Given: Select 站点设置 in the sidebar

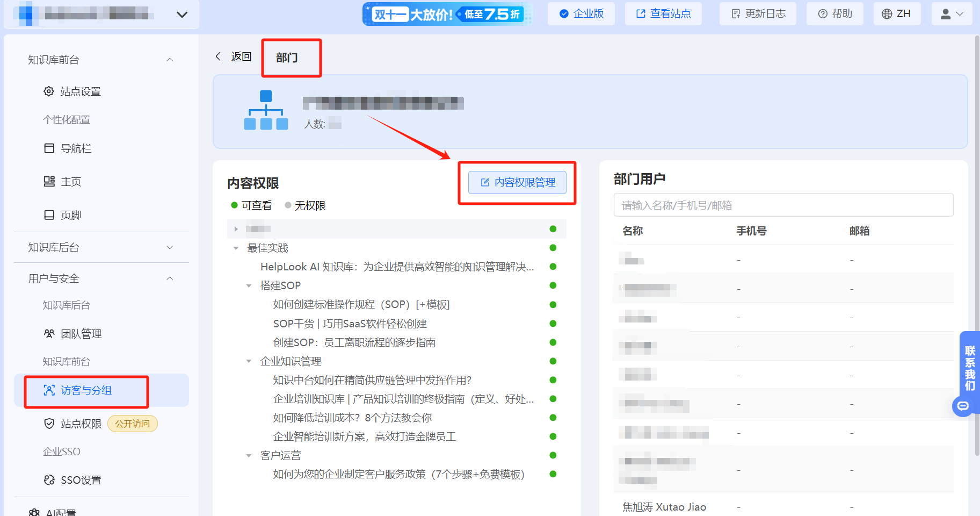Looking at the screenshot, I should (x=80, y=91).
